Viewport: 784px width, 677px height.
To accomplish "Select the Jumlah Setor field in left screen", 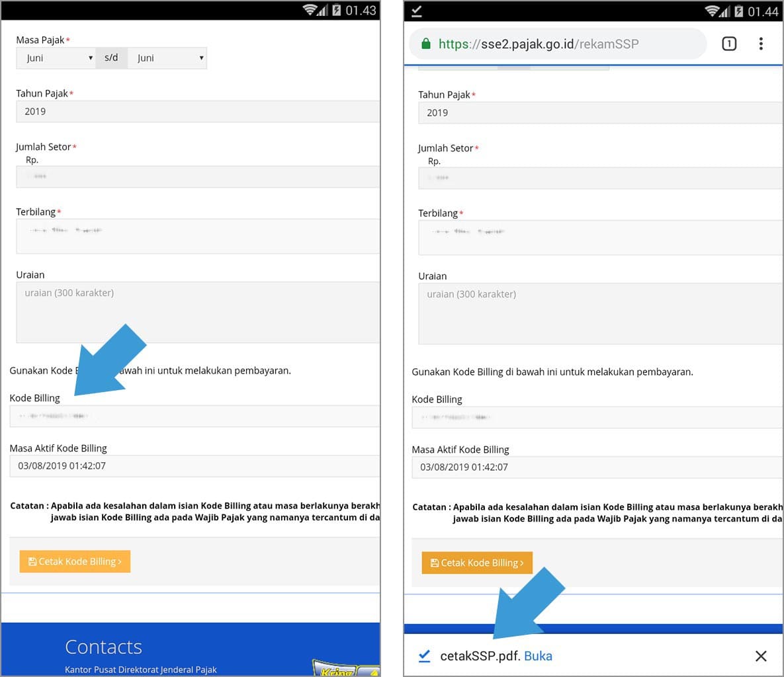I will tap(198, 177).
